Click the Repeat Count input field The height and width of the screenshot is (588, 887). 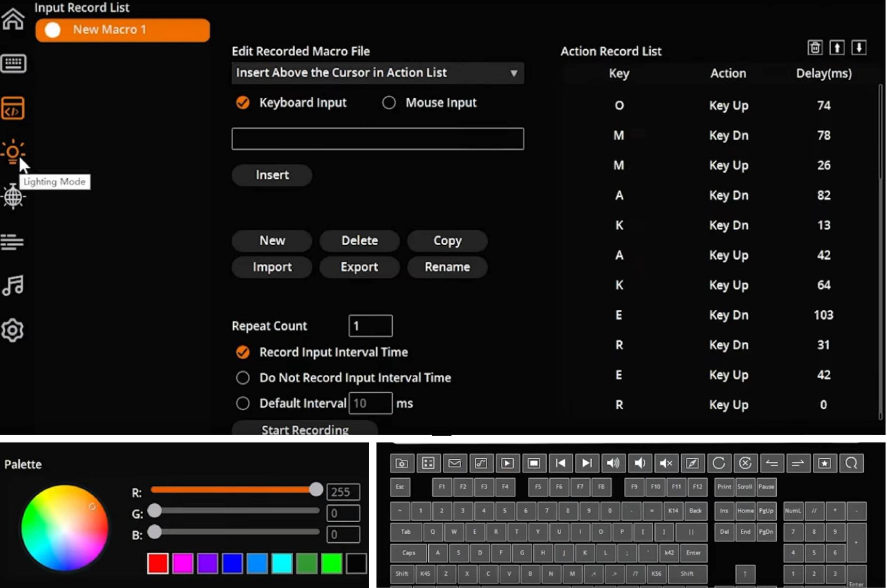coord(370,326)
